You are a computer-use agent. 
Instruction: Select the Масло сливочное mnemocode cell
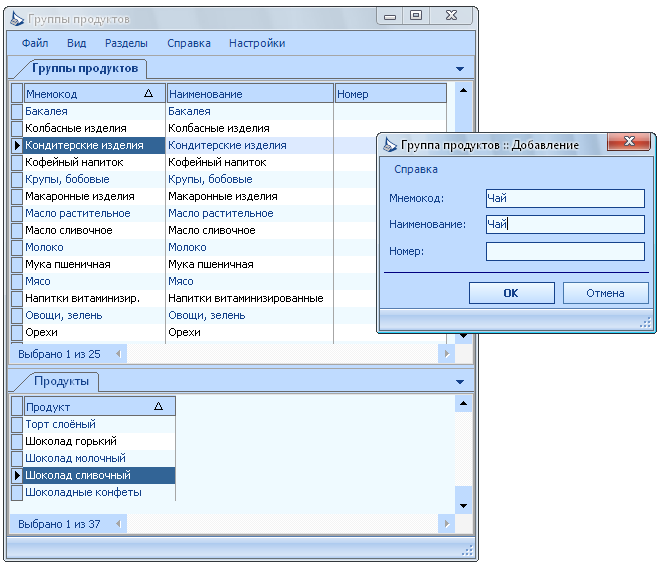point(94,230)
